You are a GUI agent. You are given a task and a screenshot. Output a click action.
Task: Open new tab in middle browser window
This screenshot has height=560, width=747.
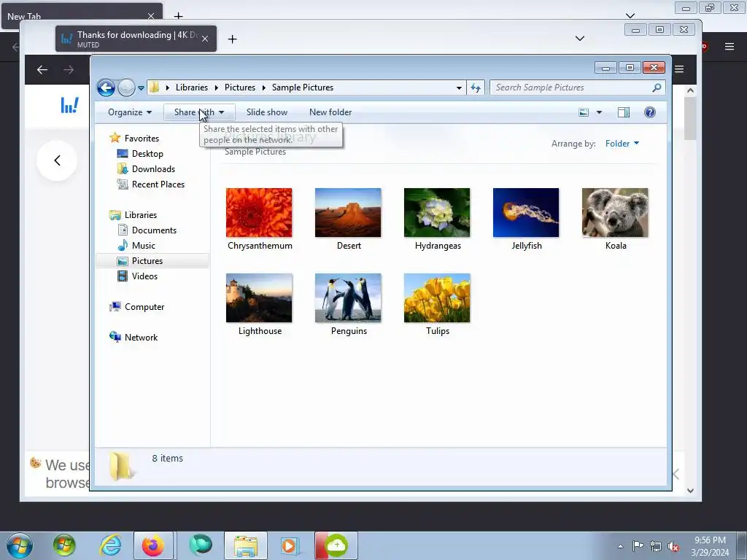point(232,39)
